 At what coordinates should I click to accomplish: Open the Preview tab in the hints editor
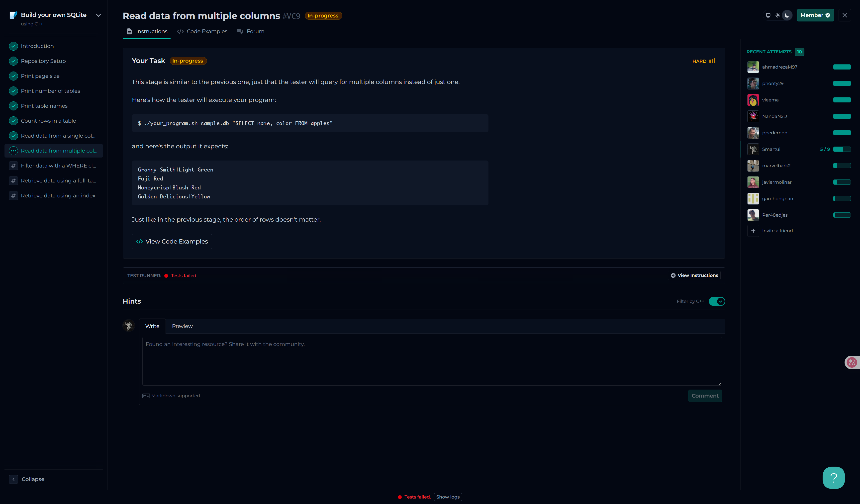(x=182, y=326)
